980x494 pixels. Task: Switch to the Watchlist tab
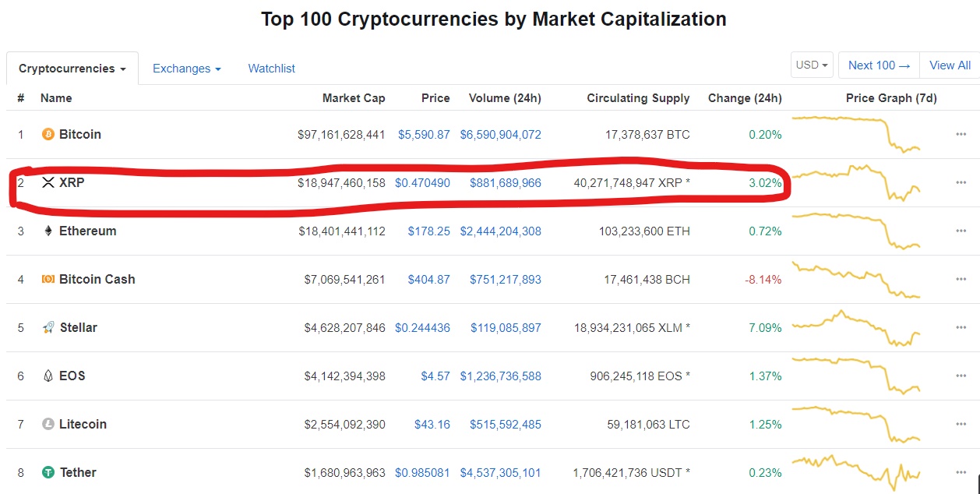pyautogui.click(x=271, y=69)
